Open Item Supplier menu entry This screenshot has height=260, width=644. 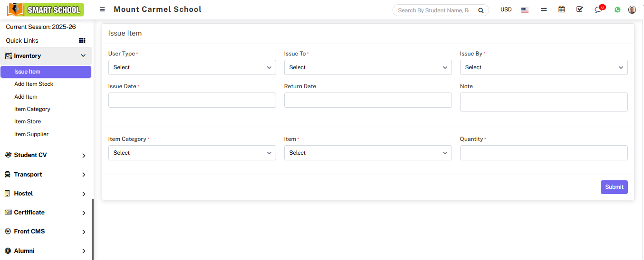tap(31, 134)
